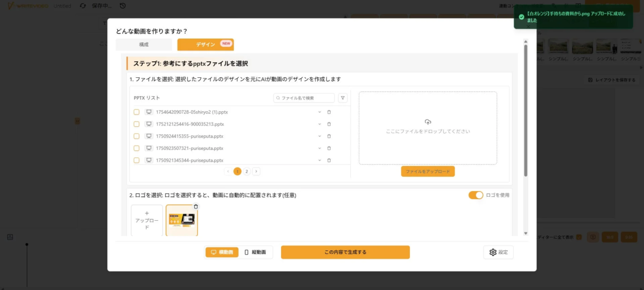Click the layout save icon beside レイアウトを保存する
Viewport: 644px width, 290px height.
590,80
